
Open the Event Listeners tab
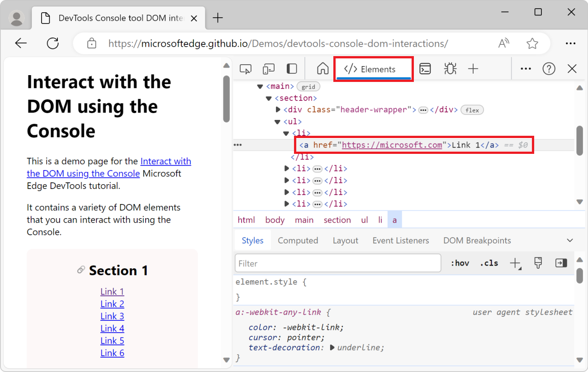(400, 240)
